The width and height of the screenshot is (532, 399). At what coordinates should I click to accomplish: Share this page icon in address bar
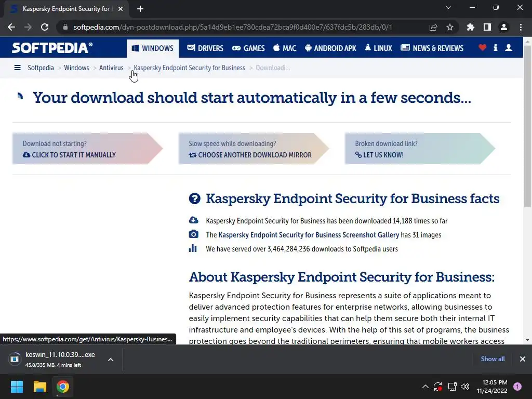pos(433,27)
